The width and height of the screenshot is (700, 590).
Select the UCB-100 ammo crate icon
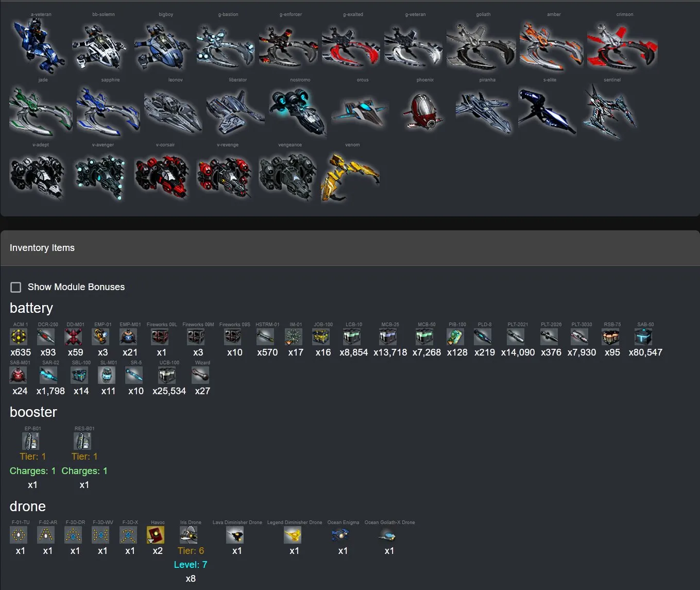click(x=167, y=375)
